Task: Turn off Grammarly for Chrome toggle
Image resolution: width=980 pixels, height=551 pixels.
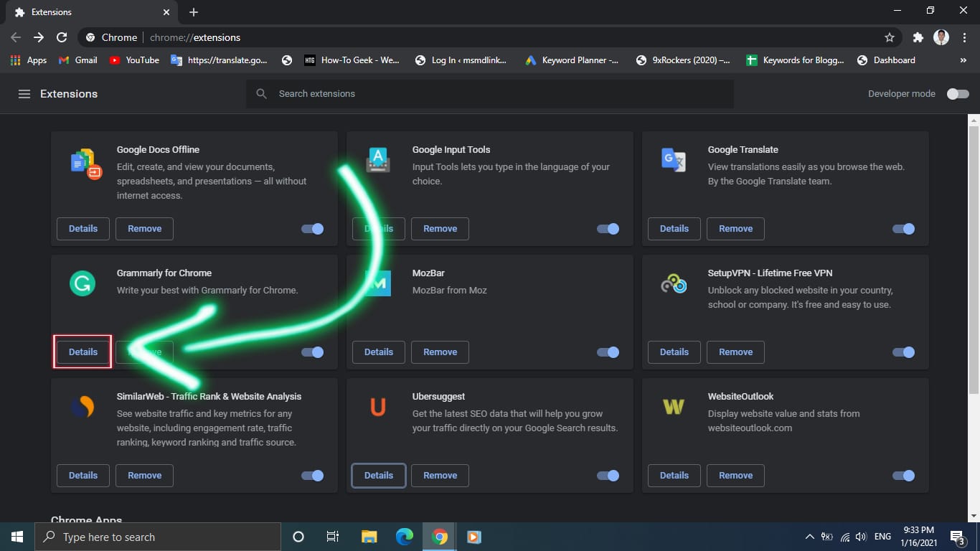Action: [x=313, y=352]
